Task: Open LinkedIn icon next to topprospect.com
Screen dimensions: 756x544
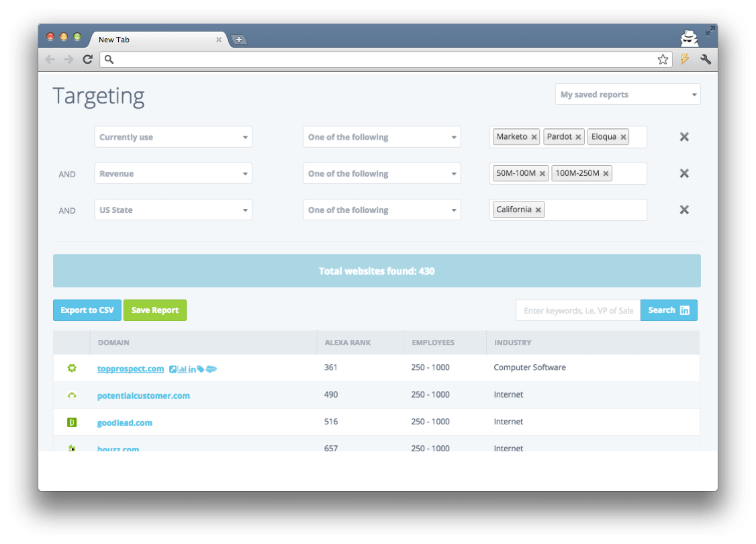Action: pyautogui.click(x=192, y=369)
